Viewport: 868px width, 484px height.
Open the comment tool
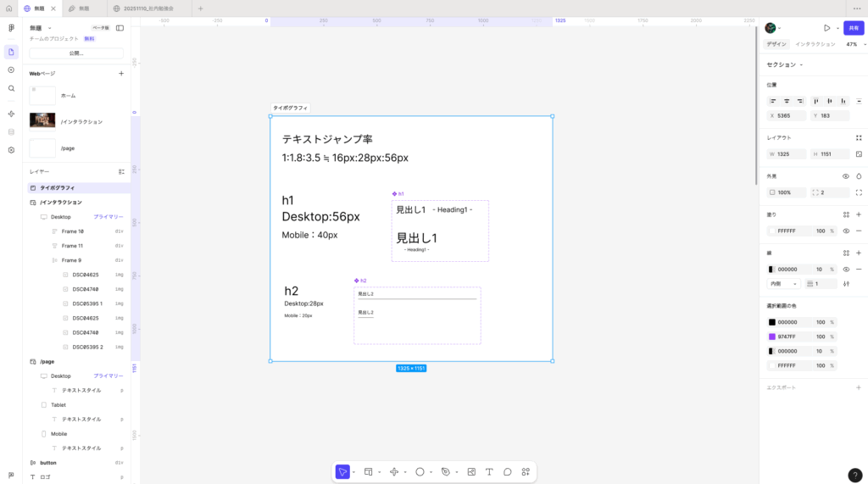click(x=508, y=472)
